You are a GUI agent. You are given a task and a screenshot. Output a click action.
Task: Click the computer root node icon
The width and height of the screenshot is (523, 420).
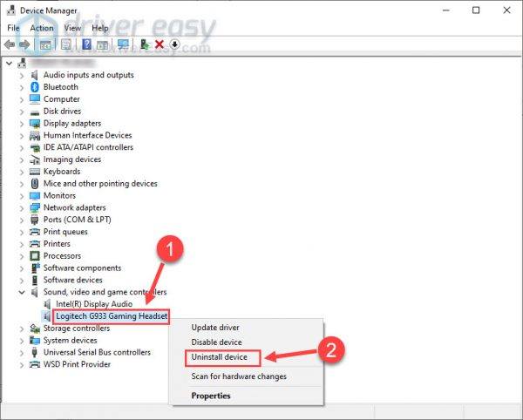(23, 63)
